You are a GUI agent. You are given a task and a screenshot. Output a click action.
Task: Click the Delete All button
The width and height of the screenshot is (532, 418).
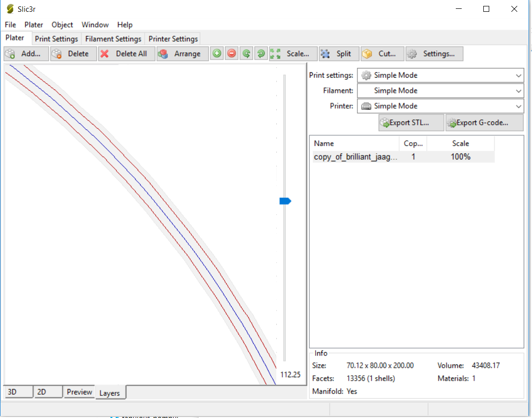point(126,54)
